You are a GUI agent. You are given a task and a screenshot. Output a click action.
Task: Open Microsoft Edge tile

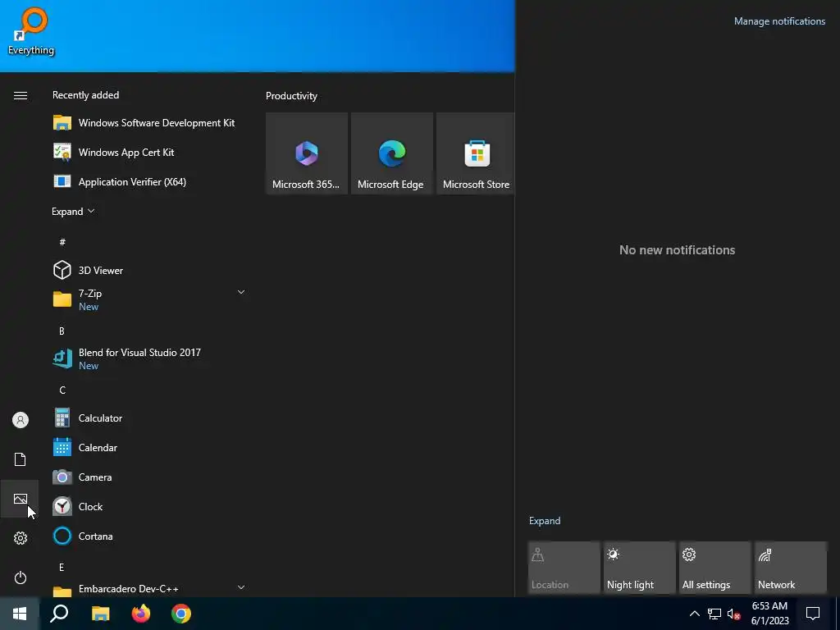pyautogui.click(x=392, y=153)
